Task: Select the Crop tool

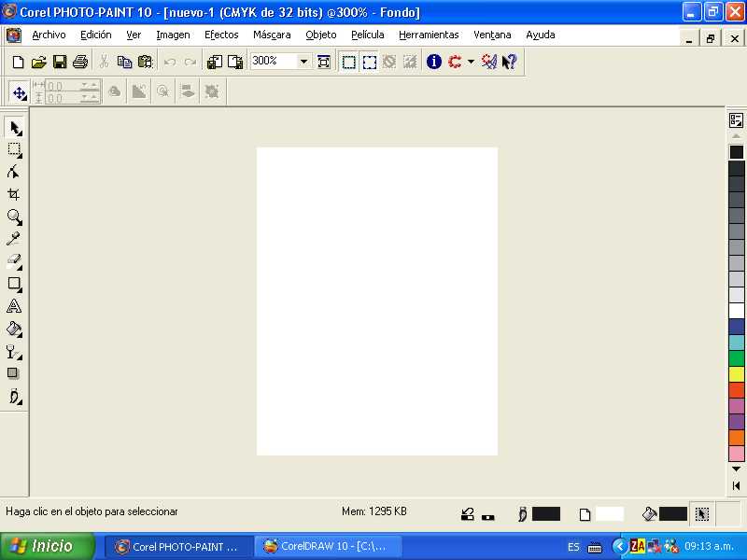Action: (x=14, y=194)
